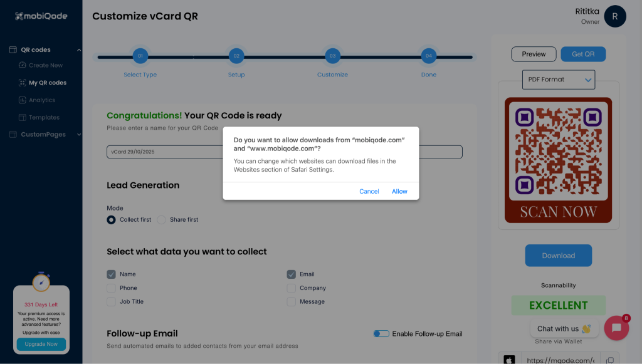The height and width of the screenshot is (364, 642).
Task: Click the mobiQode logo
Action: point(41,16)
